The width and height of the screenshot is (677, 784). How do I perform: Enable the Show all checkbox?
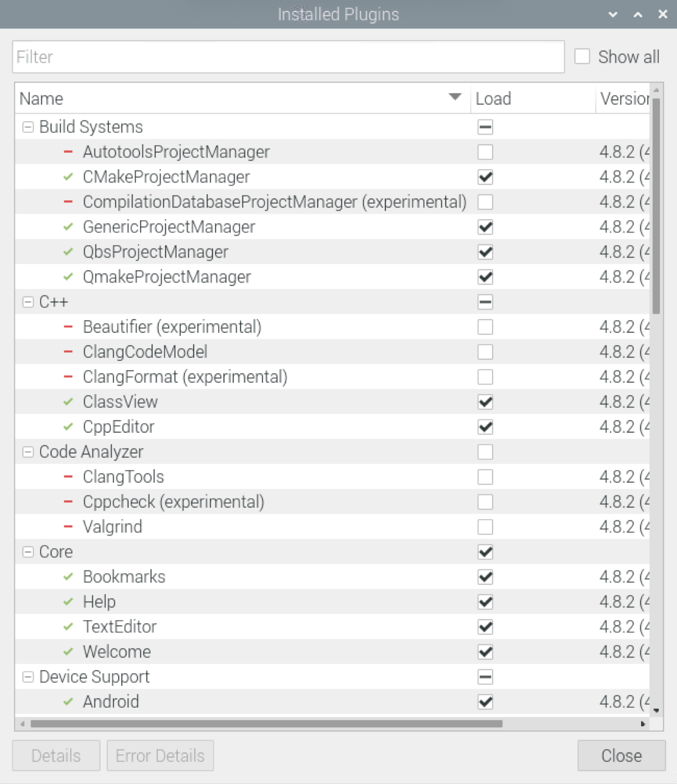point(583,57)
